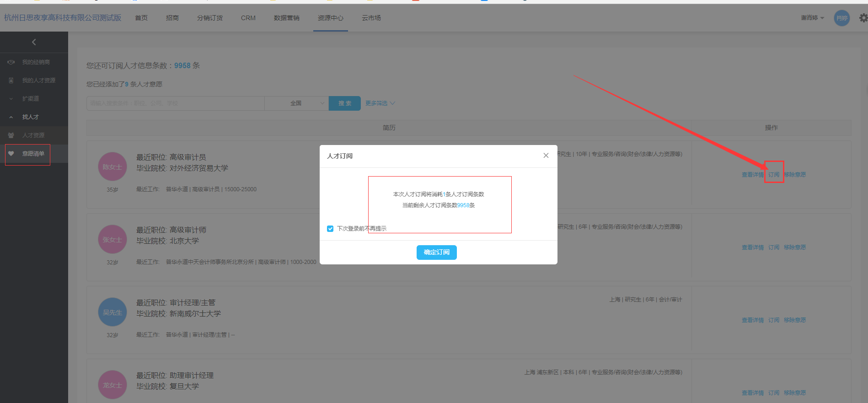Switch to the CRM tab
This screenshot has height=403, width=868.
[x=248, y=18]
